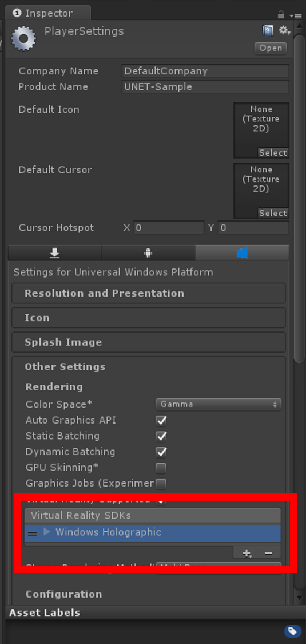Expand the Splash Image section

pos(149,342)
